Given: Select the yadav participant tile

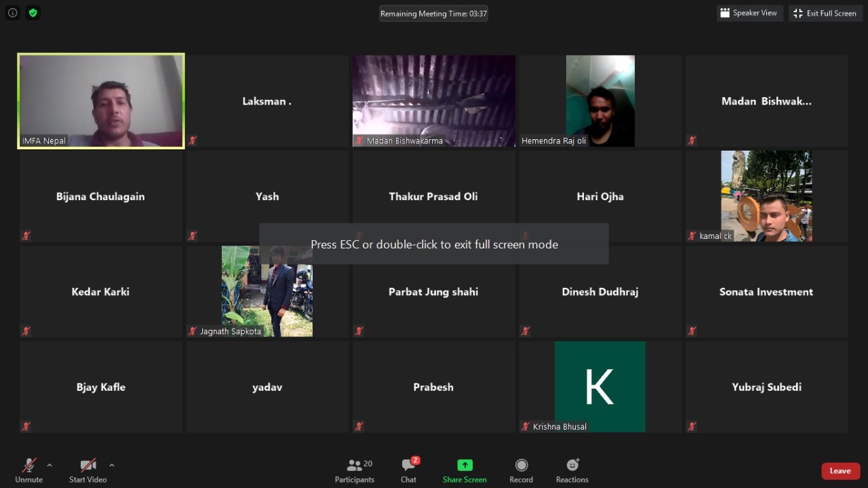Looking at the screenshot, I should tap(267, 387).
